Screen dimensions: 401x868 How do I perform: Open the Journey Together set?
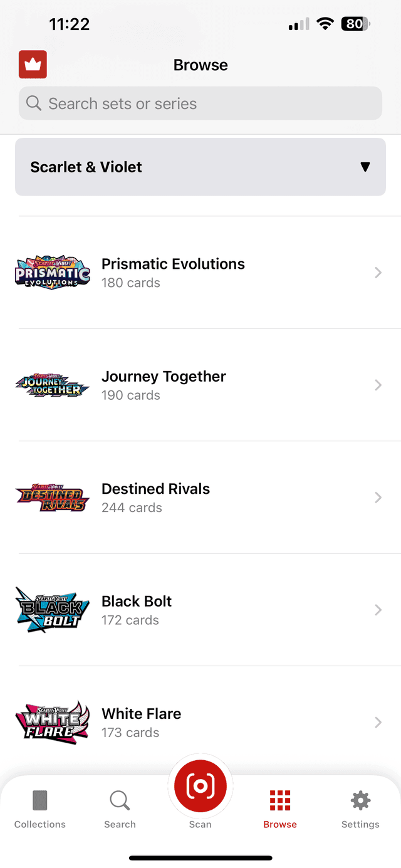point(164,385)
